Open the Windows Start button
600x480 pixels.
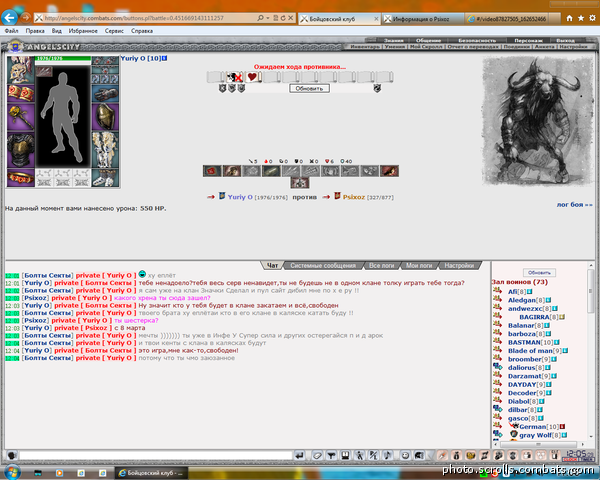point(12,472)
